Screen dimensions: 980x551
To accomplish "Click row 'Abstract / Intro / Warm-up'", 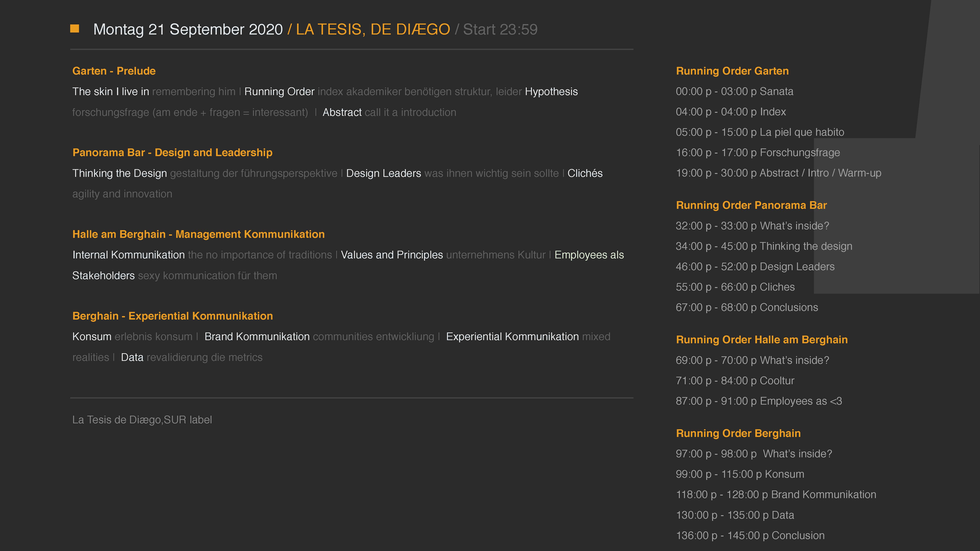I will point(778,173).
